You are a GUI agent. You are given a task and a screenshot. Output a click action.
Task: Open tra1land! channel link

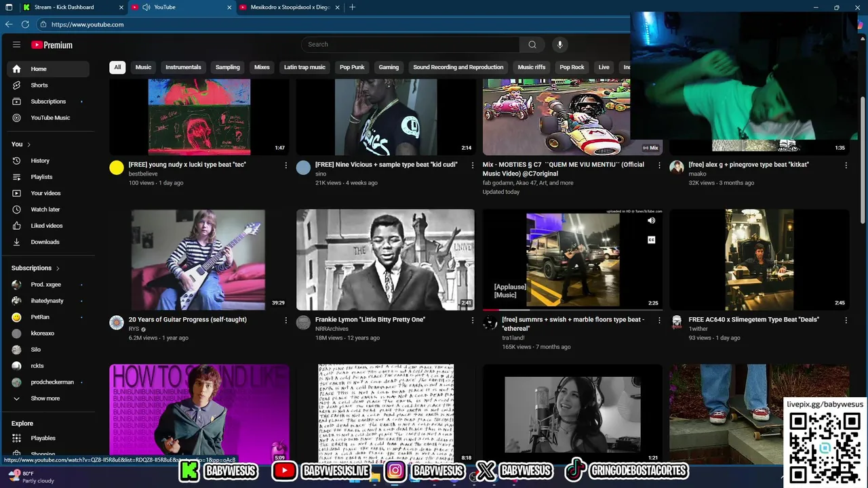click(x=513, y=338)
